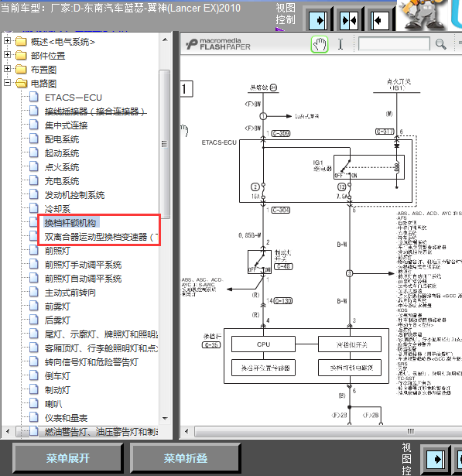Screen dimensions: 462x476
Task: Click the diagram viewer scroll-left arrow
Action: pos(187,431)
